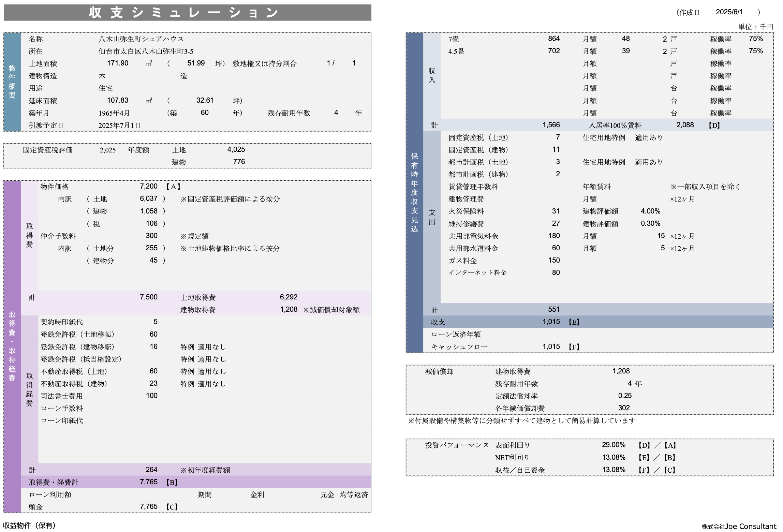This screenshot has width=783, height=532.
Task: Click company name 株式会社Joe Consultant
Action: [739, 527]
